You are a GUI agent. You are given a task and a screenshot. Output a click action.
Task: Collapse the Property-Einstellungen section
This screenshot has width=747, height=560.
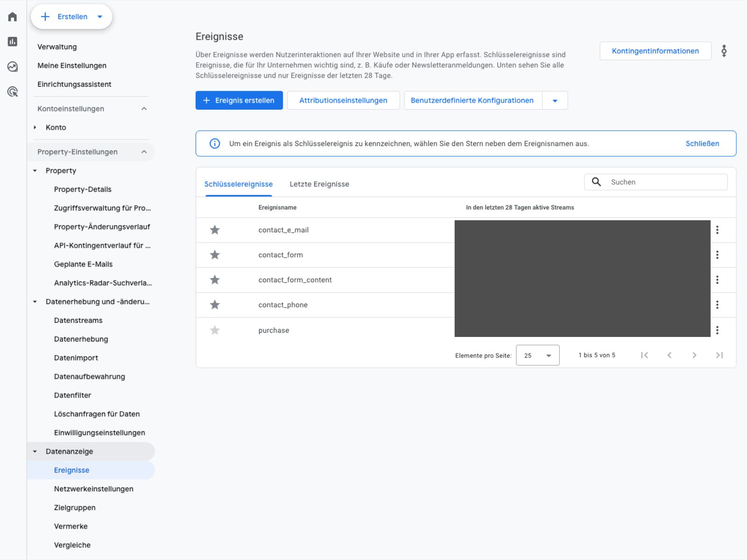click(x=144, y=152)
